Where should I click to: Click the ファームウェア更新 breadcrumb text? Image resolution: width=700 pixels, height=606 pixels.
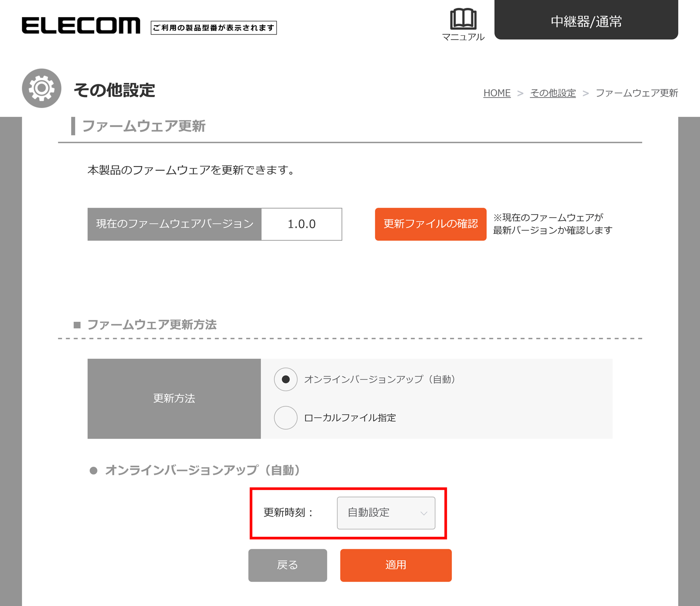[637, 93]
